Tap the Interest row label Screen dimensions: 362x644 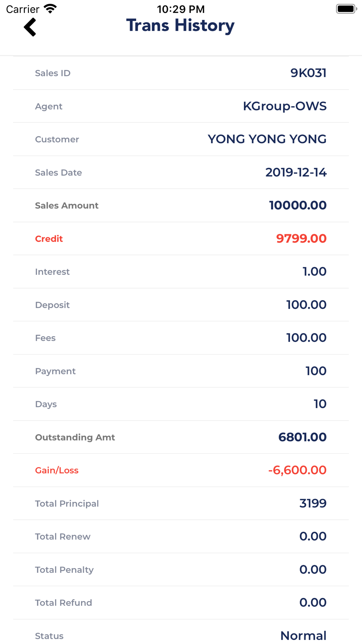point(52,272)
